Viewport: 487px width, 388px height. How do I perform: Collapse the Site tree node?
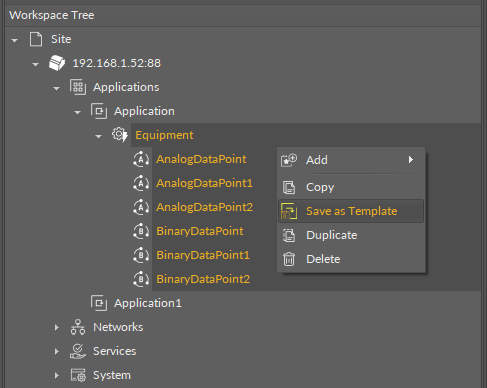pos(14,40)
